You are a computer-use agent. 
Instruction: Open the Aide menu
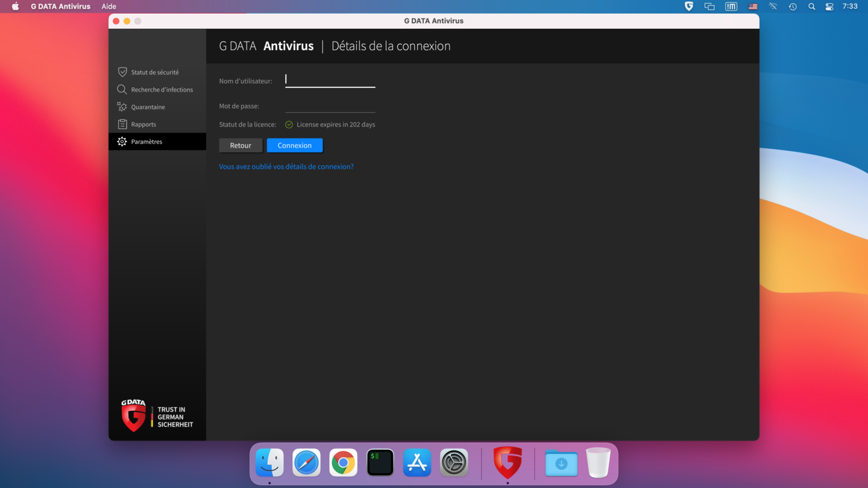[x=108, y=7]
